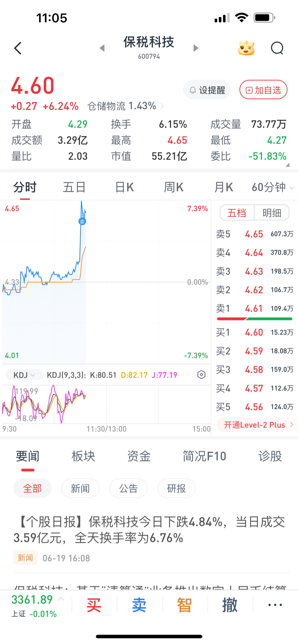The width and height of the screenshot is (298, 644).
Task: Open the search magnifier icon
Action: coord(277,48)
